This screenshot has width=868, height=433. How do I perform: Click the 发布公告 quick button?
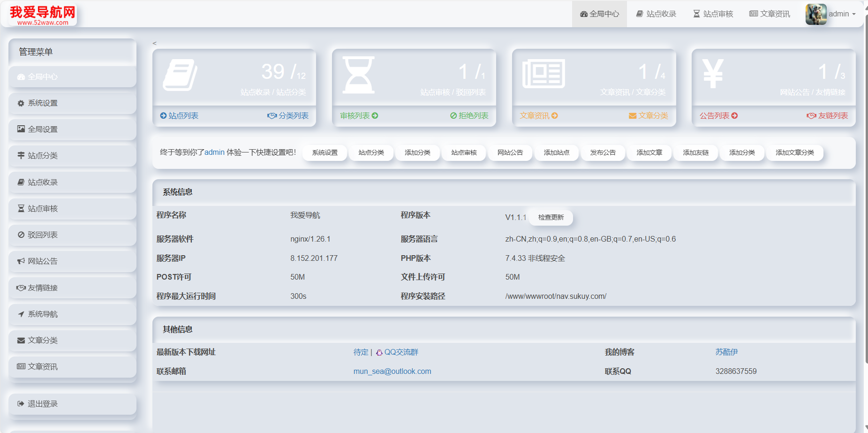tap(603, 152)
